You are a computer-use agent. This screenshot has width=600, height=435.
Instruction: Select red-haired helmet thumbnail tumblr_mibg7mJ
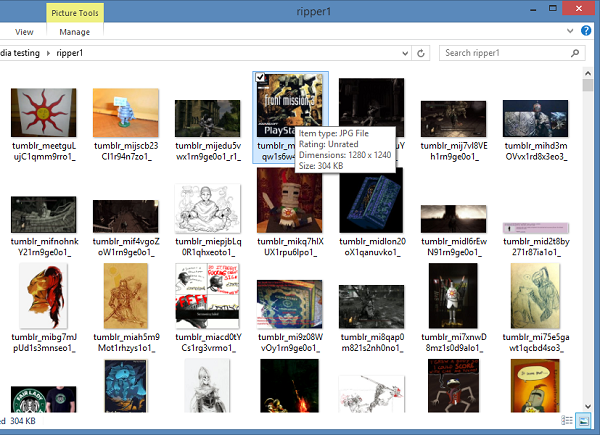tap(44, 296)
